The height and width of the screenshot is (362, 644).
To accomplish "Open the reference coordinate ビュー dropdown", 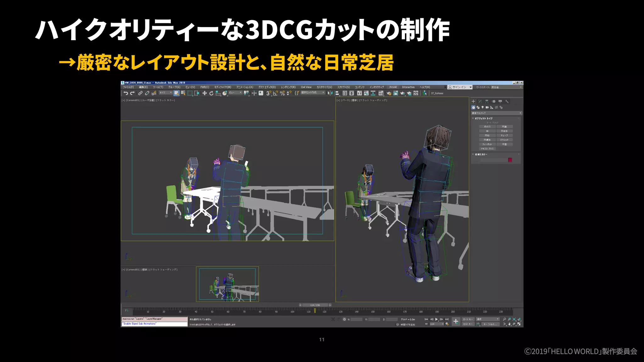I will pyautogui.click(x=235, y=93).
